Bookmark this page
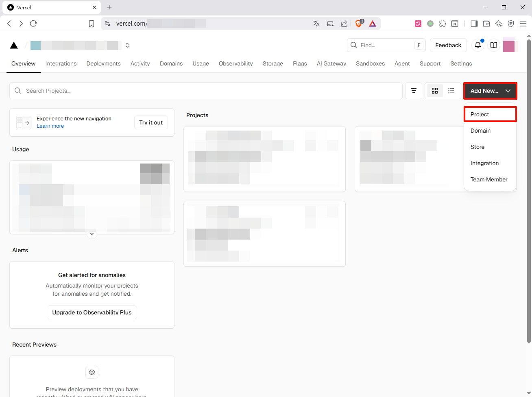The width and height of the screenshot is (532, 397). pos(92,24)
